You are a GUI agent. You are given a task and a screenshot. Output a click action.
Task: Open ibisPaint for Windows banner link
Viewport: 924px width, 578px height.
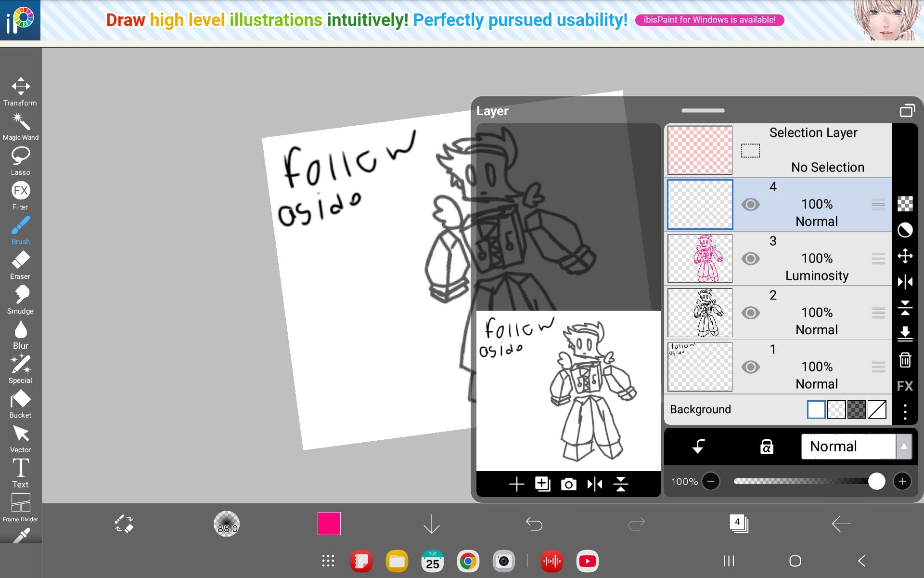click(710, 20)
